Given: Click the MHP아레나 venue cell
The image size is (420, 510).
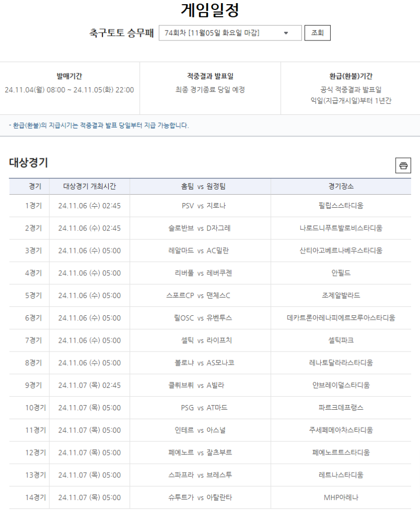Looking at the screenshot, I should point(341,497).
